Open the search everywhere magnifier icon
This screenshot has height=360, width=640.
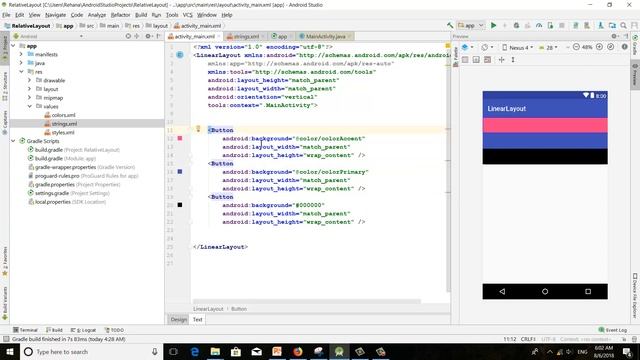[x=623, y=25]
